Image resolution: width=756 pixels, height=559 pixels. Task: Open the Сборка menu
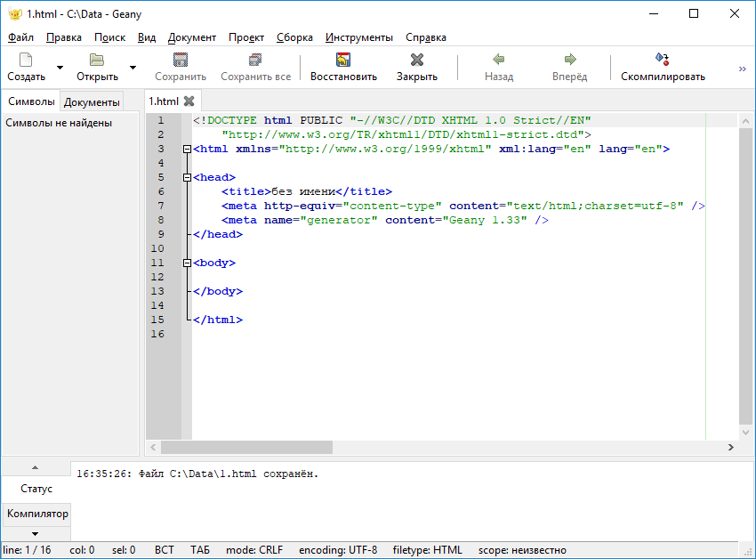pos(294,37)
